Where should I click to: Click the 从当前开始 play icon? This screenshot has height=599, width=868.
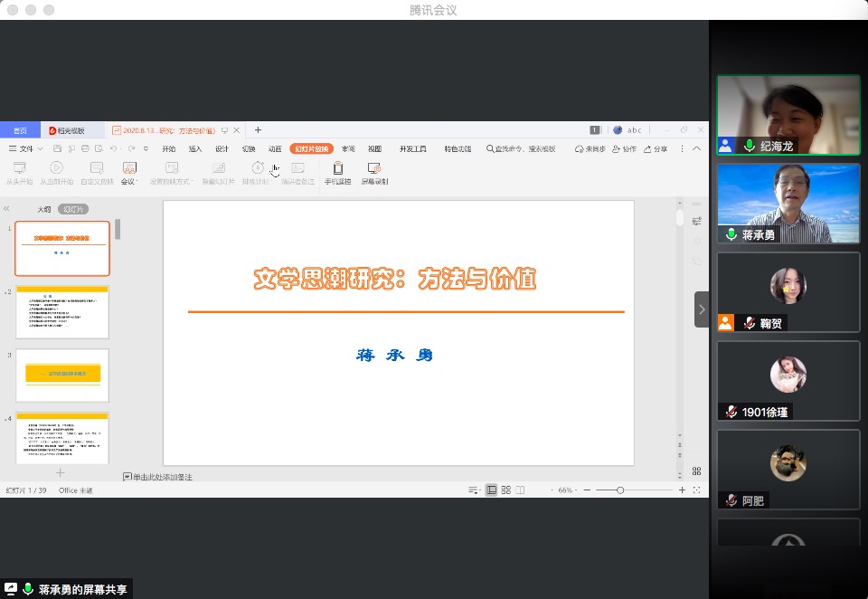click(56, 168)
